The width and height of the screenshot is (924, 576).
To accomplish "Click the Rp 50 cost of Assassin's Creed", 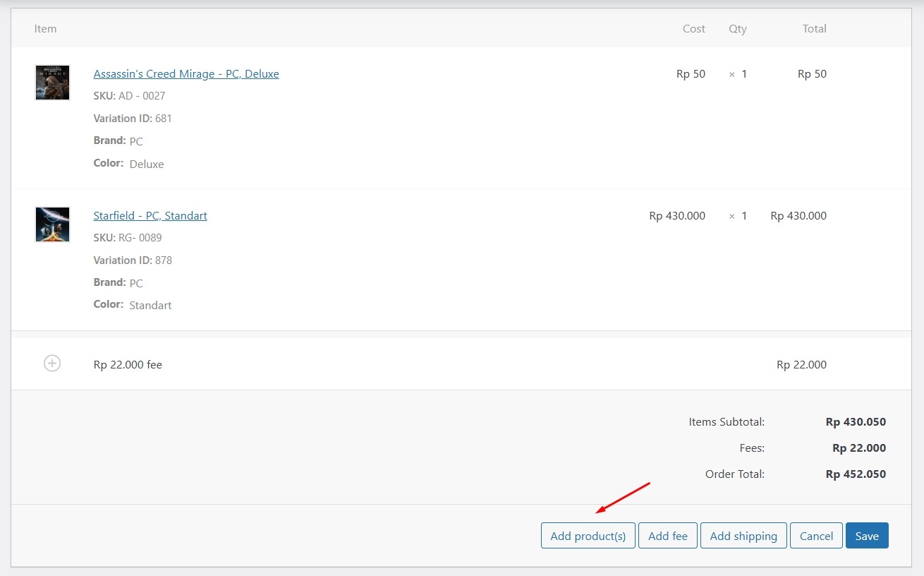I will pyautogui.click(x=691, y=73).
